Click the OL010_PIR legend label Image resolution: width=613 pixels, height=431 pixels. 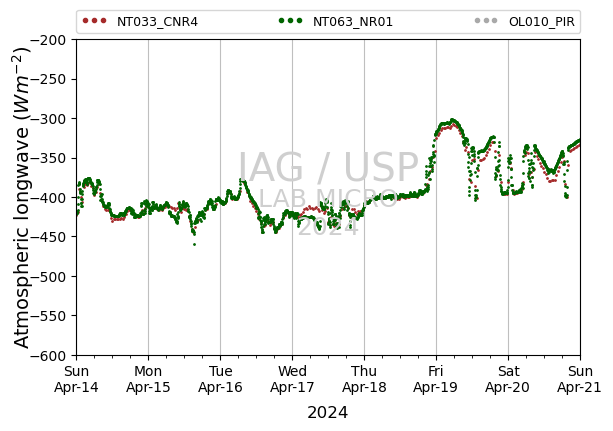(541, 22)
